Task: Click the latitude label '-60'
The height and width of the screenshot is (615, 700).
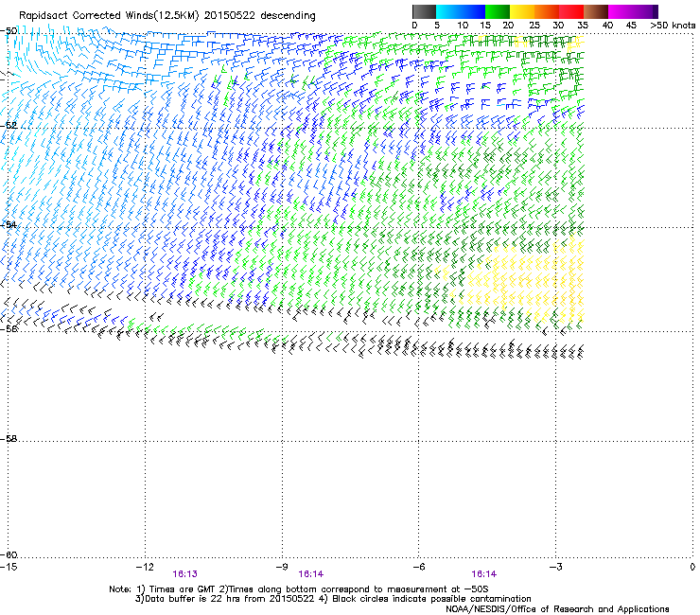Action: [x=9, y=554]
